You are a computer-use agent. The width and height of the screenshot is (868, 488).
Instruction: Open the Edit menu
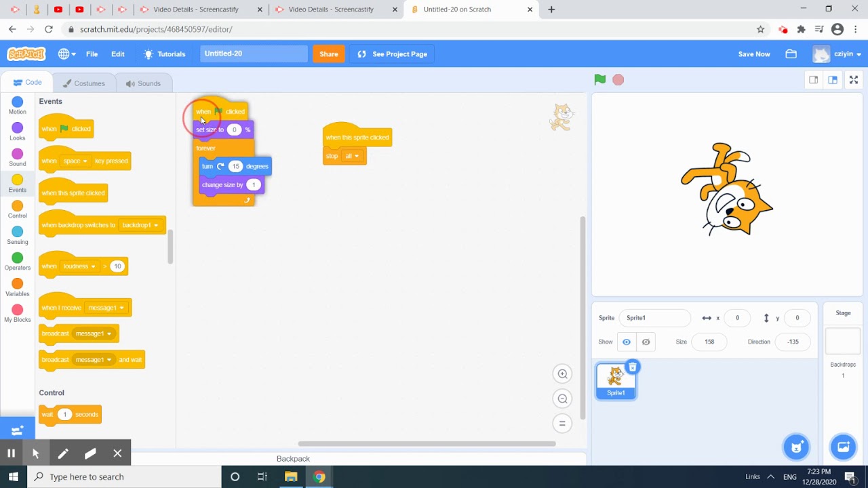click(x=118, y=54)
